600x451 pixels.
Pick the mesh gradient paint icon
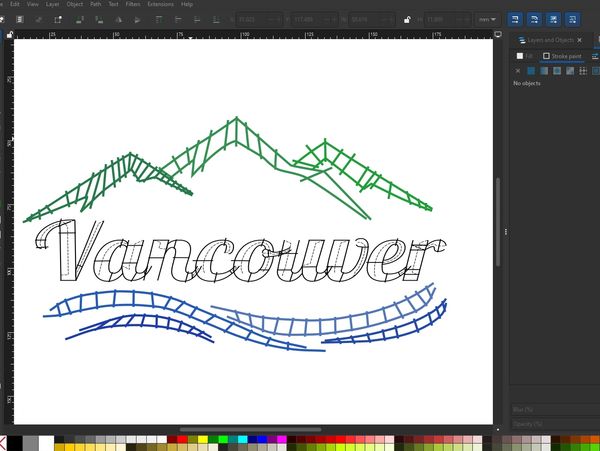[x=569, y=70]
